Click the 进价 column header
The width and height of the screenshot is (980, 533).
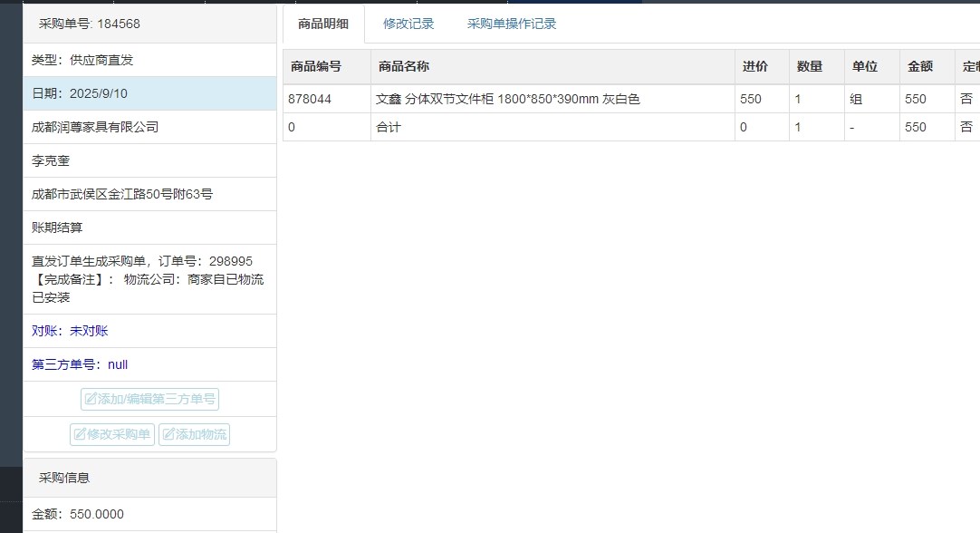(755, 66)
